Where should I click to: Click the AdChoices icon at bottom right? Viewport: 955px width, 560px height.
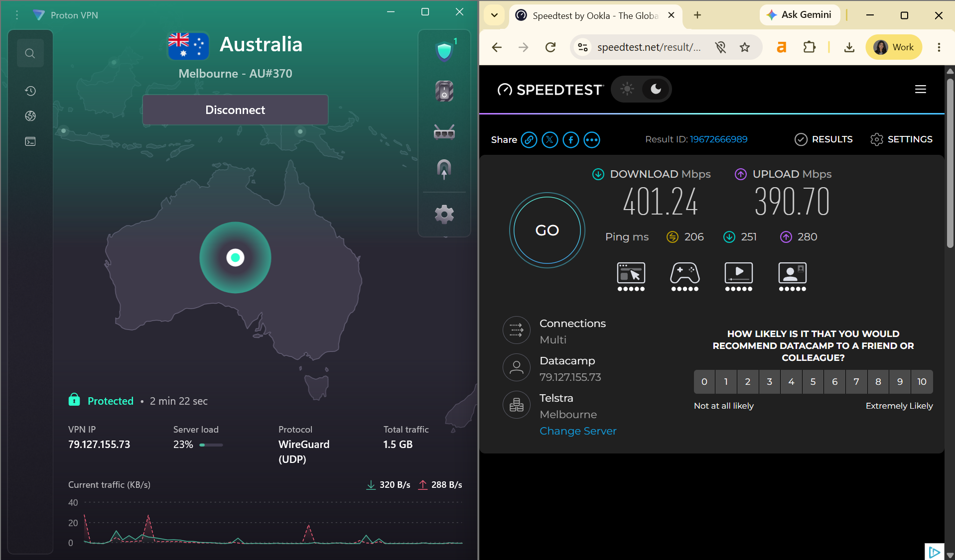[x=935, y=552]
